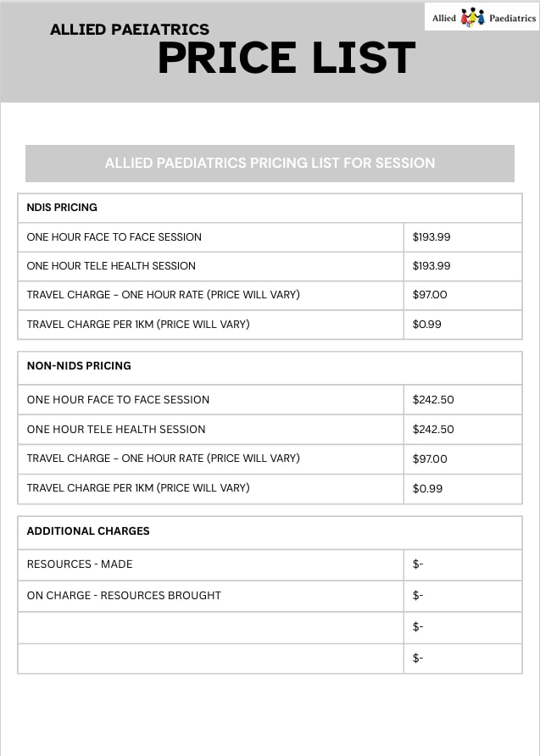Click non-NDIS travel charge per 1km label
This screenshot has height=756, width=540.
point(138,488)
